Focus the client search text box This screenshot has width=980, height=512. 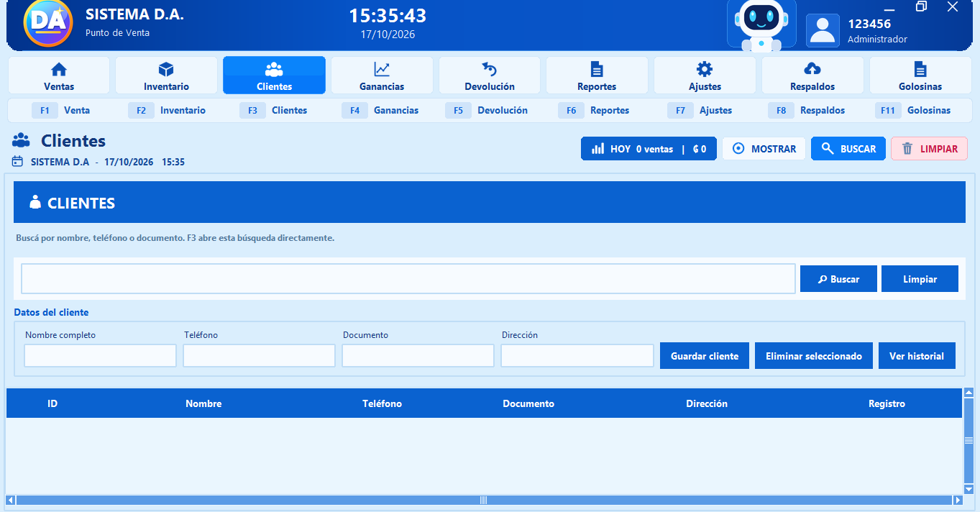(408, 279)
